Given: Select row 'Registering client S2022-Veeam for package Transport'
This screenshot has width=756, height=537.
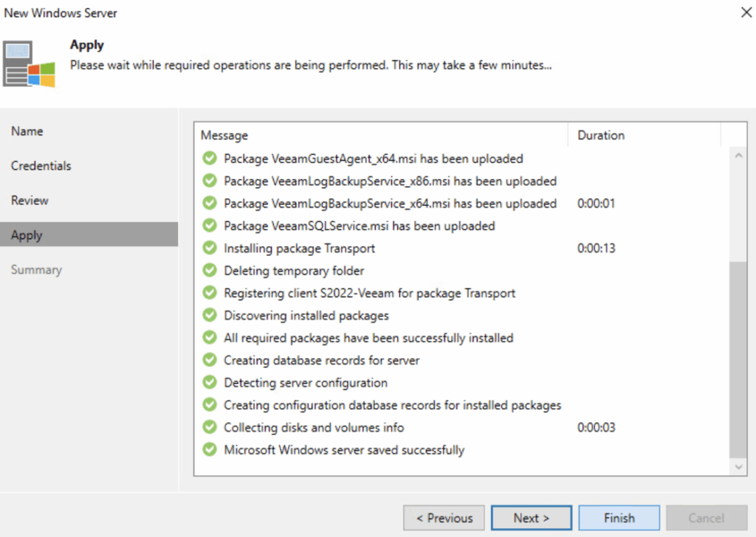Looking at the screenshot, I should click(x=462, y=293).
